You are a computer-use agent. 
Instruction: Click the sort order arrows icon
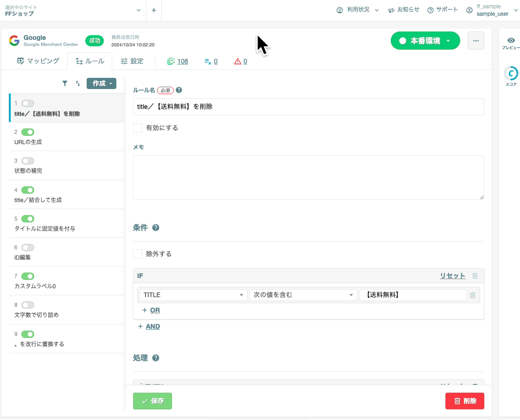click(x=78, y=83)
